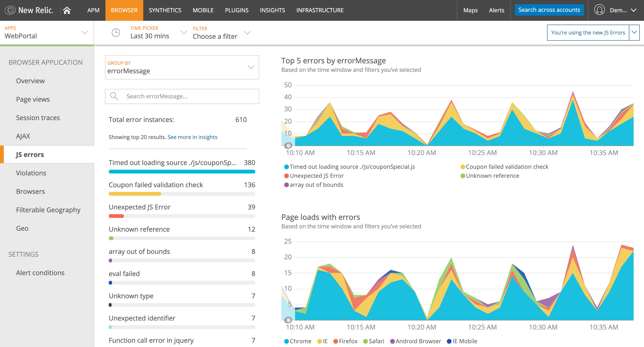Focus the Search errorMessage field
The width and height of the screenshot is (644, 347).
click(182, 96)
